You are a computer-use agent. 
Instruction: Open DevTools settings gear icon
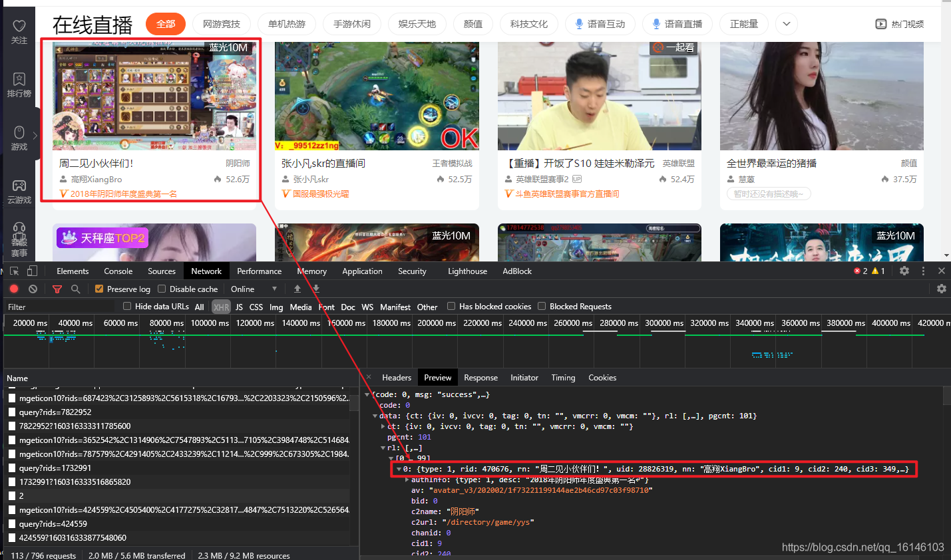click(x=904, y=271)
